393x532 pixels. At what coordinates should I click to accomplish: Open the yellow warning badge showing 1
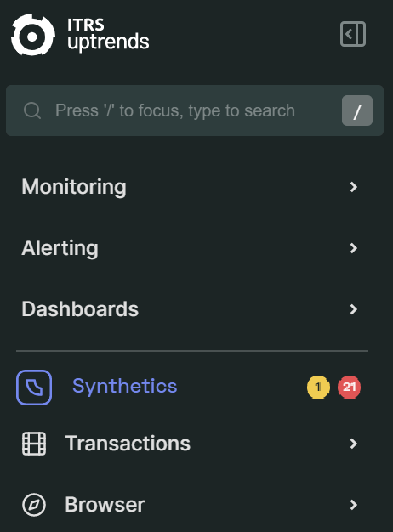point(318,388)
